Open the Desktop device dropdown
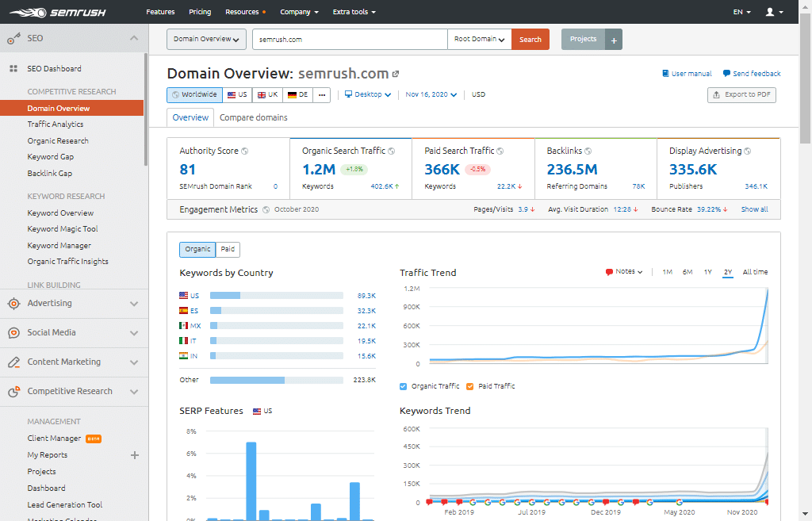The height and width of the screenshot is (521, 812). pos(368,94)
